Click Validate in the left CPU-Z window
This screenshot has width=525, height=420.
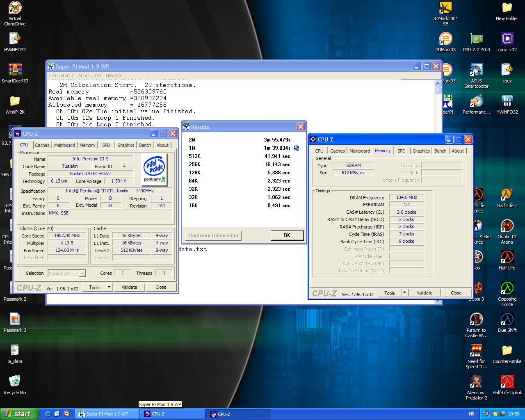pyautogui.click(x=129, y=287)
